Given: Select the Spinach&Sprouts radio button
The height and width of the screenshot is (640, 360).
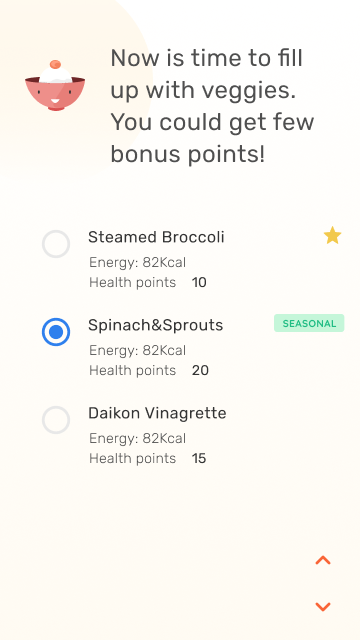Looking at the screenshot, I should pos(56,332).
